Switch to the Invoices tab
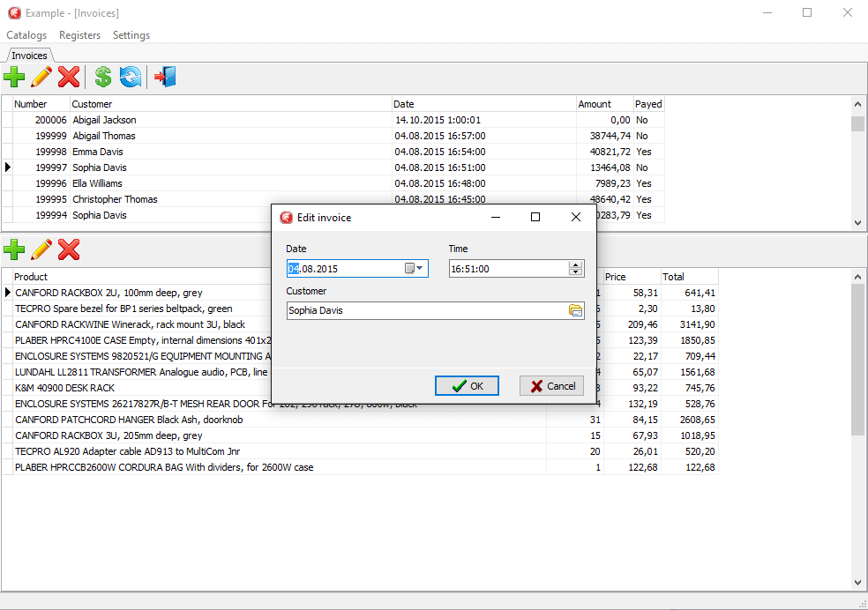This screenshot has width=868, height=610. click(29, 55)
